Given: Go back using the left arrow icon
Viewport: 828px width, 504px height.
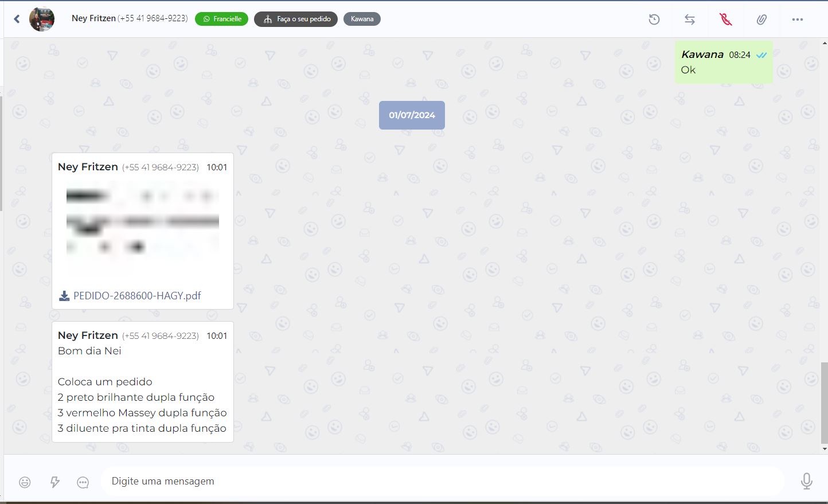Looking at the screenshot, I should [17, 19].
